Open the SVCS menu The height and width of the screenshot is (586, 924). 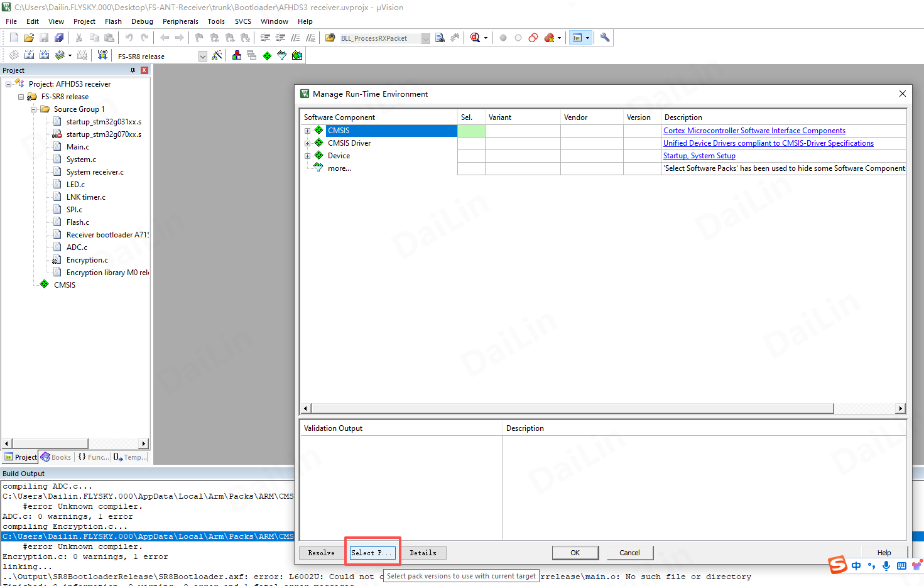point(243,21)
